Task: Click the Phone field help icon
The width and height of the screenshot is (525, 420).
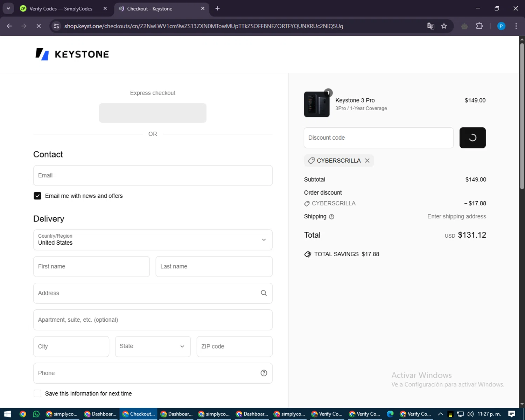Action: click(x=264, y=373)
